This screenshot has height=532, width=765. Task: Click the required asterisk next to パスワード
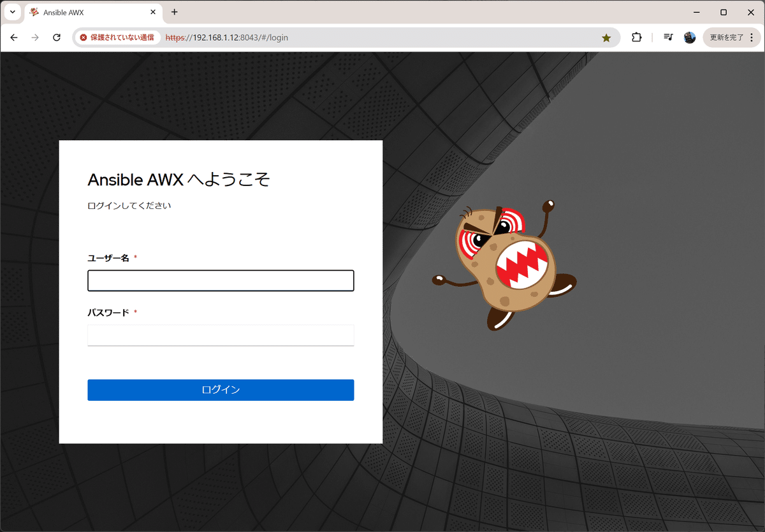pos(135,312)
